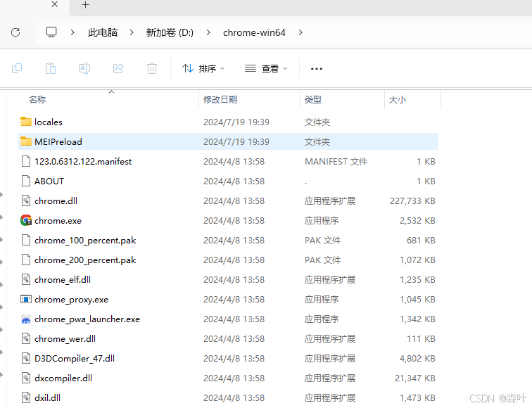
Task: Select the chrome.dll file name
Action: coord(56,200)
